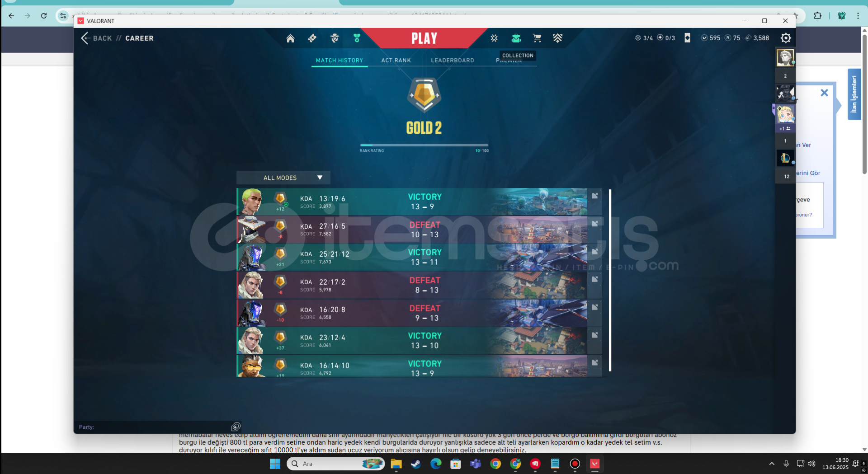Open the Premier chevrons icon
This screenshot has width=868, height=474.
(557, 38)
